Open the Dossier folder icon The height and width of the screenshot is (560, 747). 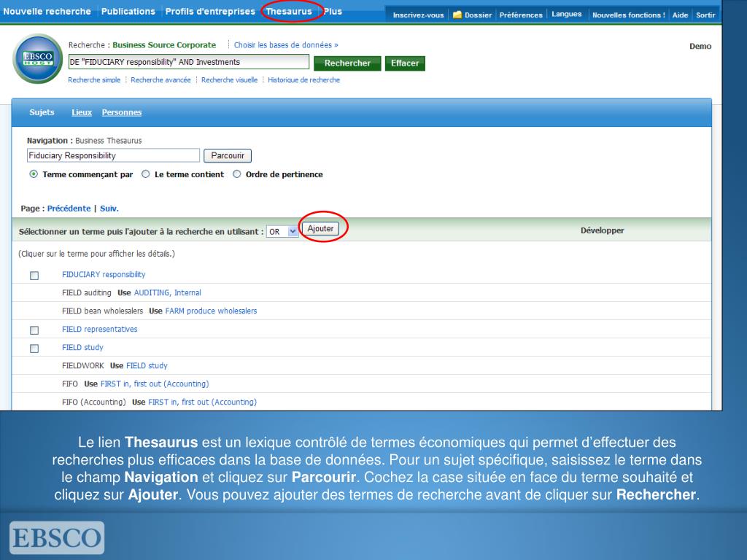[x=457, y=15]
